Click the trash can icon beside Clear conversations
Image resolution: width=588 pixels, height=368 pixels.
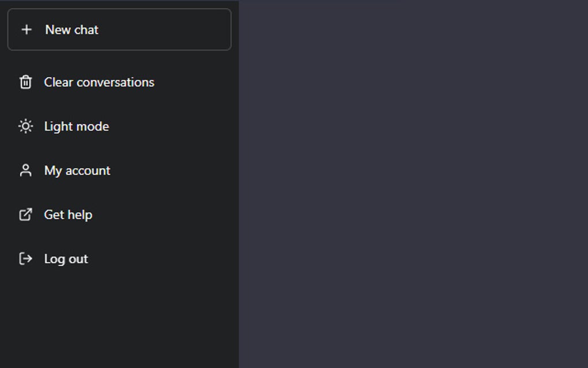tap(25, 82)
